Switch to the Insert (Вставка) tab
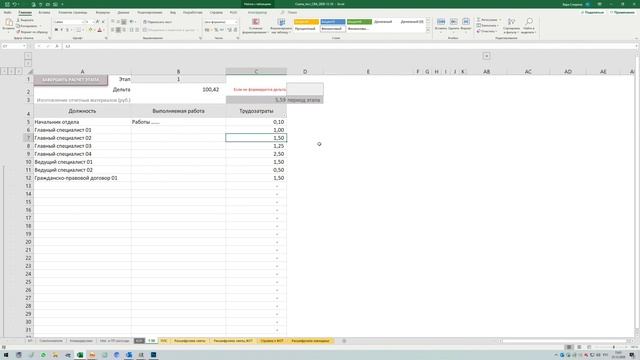This screenshot has height=360, width=640. (44, 12)
